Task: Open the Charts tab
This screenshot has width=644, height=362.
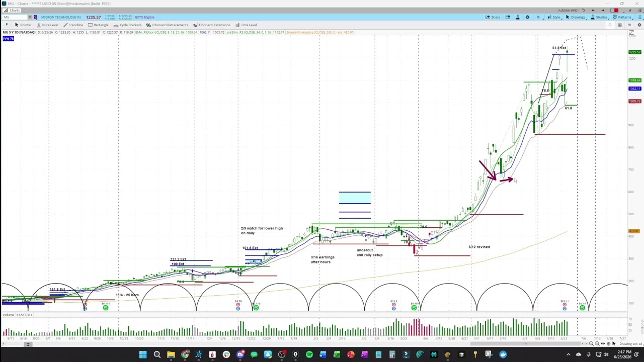Action: tap(12, 10)
